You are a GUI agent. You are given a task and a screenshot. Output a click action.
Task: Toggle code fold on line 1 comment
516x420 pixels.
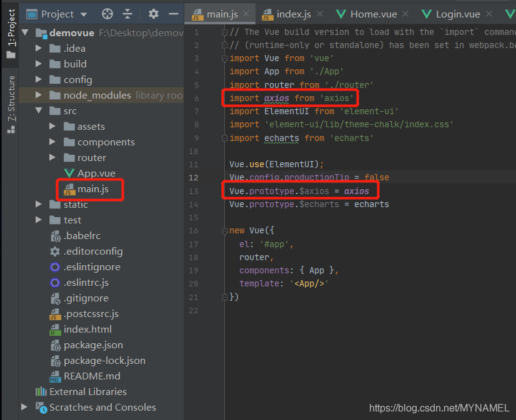[225, 32]
